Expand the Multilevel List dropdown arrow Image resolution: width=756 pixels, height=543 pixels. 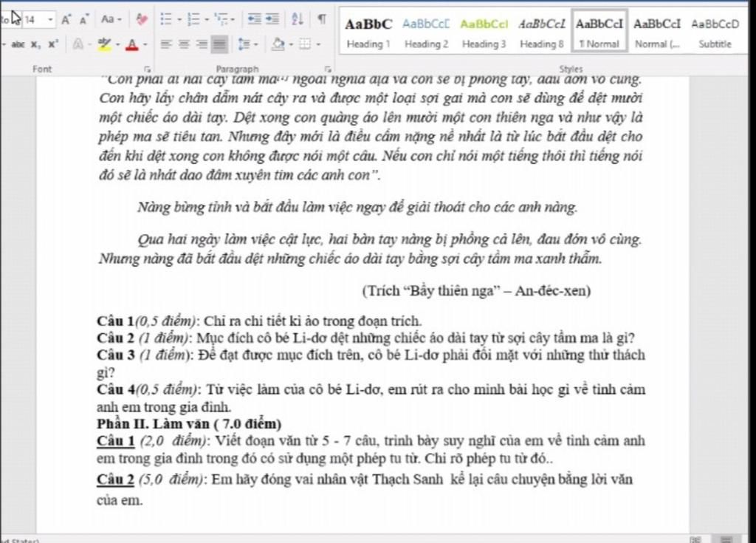pyautogui.click(x=233, y=20)
